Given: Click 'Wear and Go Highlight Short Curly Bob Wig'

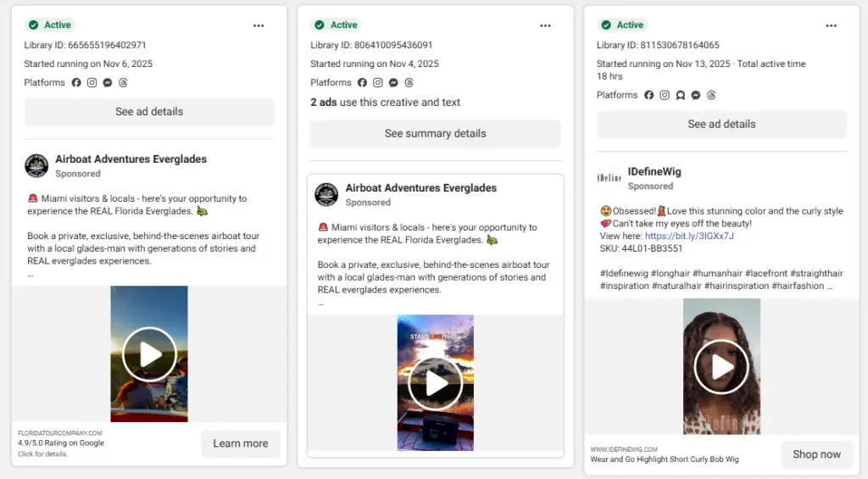Looking at the screenshot, I should click(665, 459).
